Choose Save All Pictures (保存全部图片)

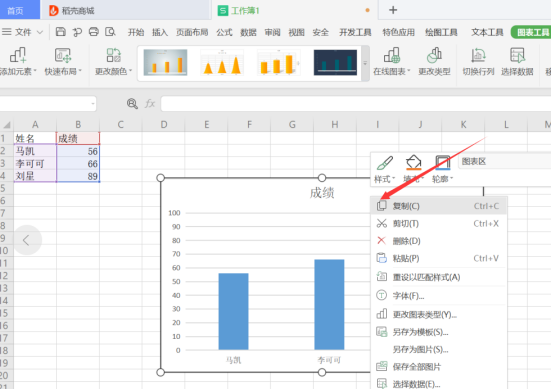[x=439, y=367]
